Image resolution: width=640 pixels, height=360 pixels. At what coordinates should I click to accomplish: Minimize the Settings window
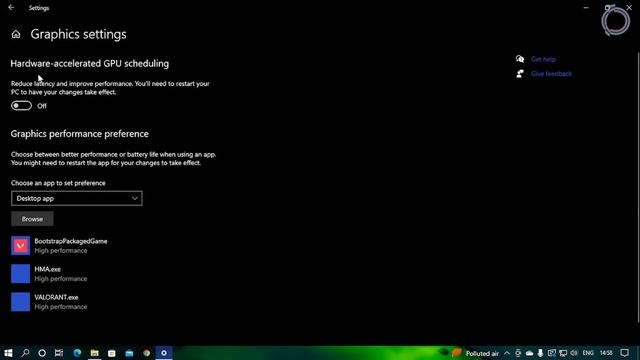586,8
